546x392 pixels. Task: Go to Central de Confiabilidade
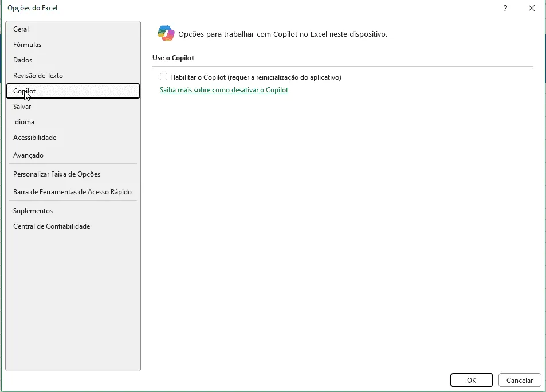click(x=73, y=226)
